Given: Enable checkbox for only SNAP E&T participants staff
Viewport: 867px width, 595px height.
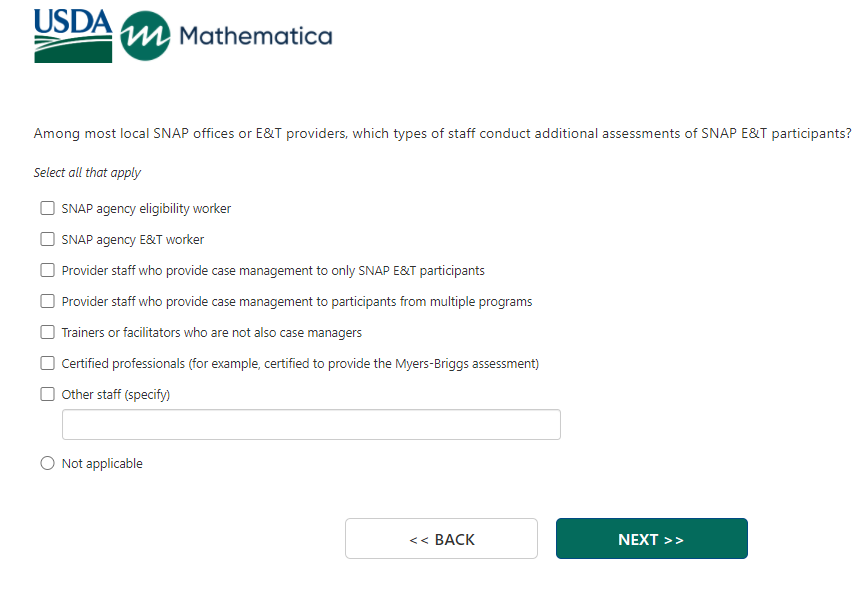Looking at the screenshot, I should (x=47, y=271).
